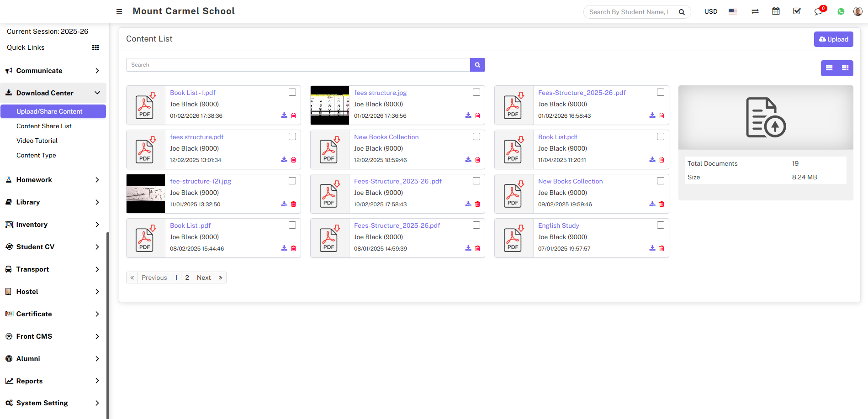Open the calendar icon in top bar
Screen dimensions: 868x419
[776, 11]
